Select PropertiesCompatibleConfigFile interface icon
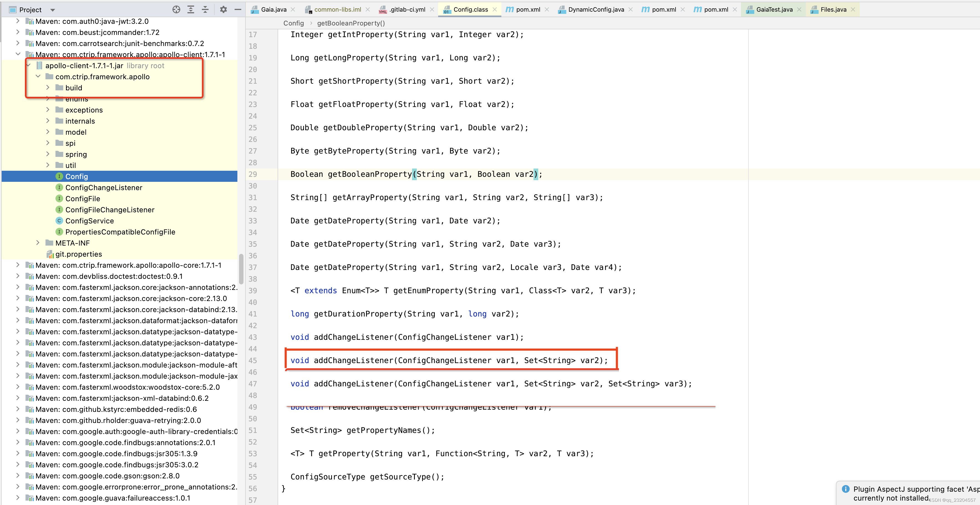980x505 pixels. point(59,232)
